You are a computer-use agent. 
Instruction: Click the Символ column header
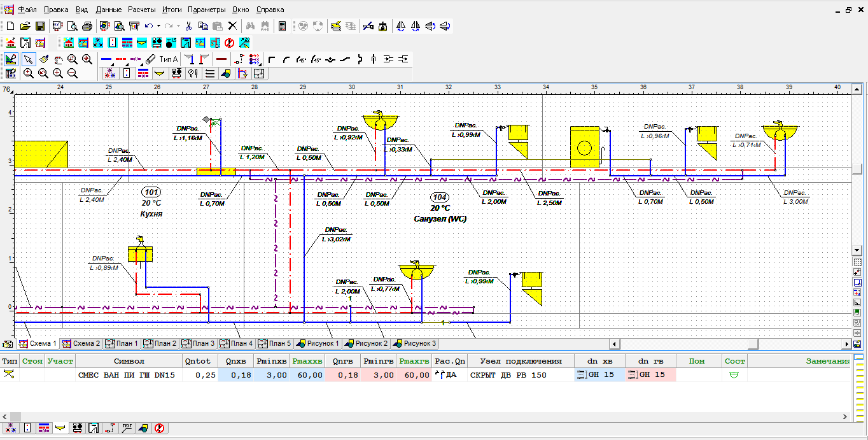click(x=129, y=361)
